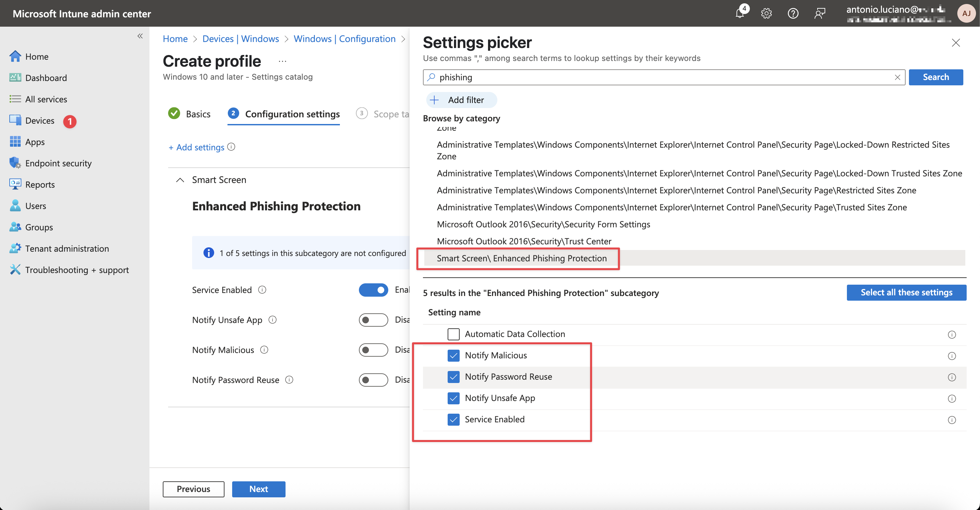This screenshot has height=510, width=980.
Task: Click Add filter button
Action: (461, 100)
